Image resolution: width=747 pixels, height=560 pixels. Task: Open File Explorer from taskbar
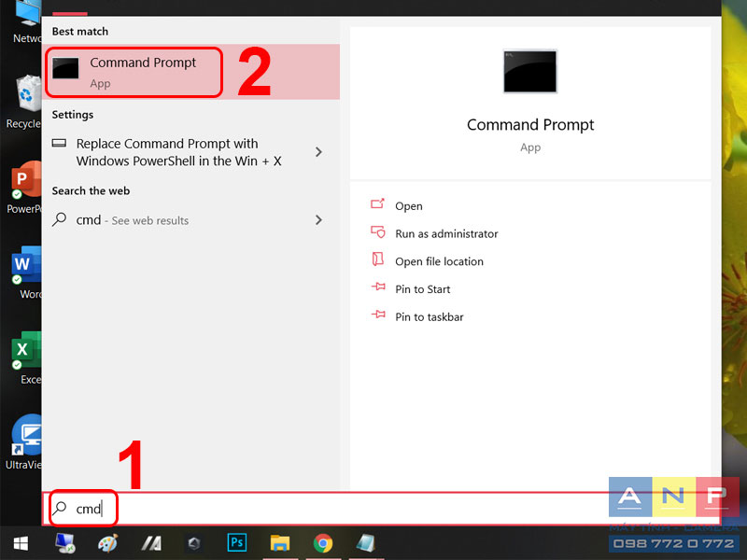click(279, 543)
